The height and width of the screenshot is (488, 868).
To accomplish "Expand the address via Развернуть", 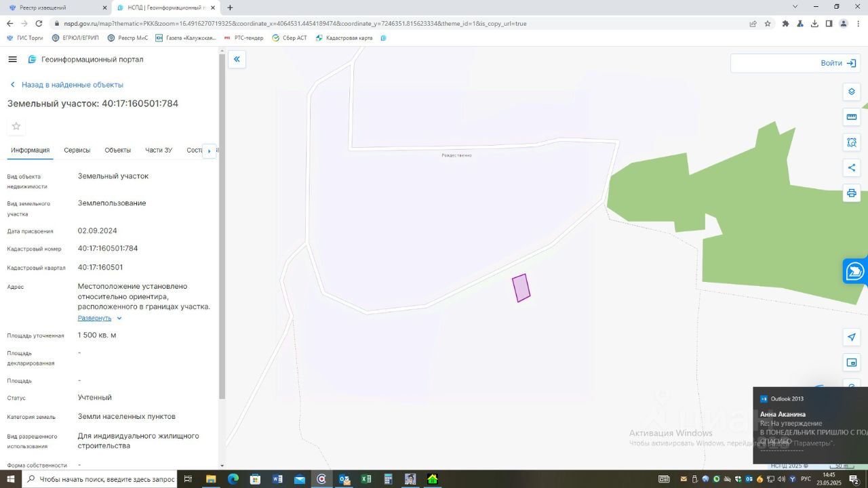I will [100, 318].
